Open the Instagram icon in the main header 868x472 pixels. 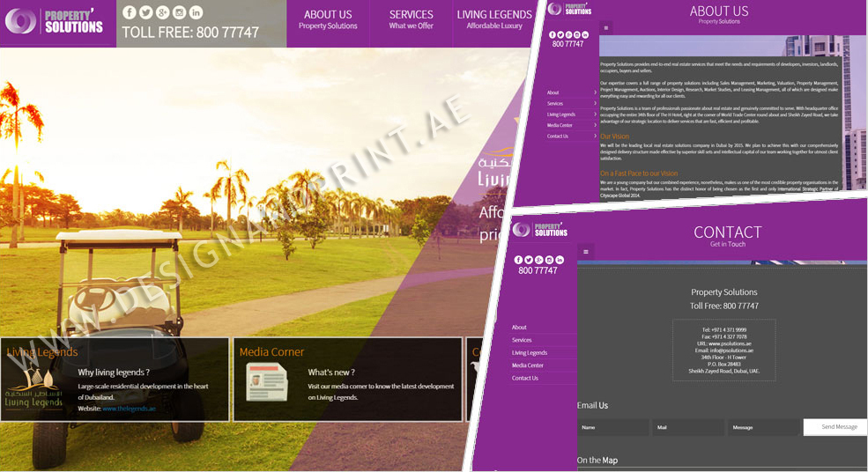(180, 12)
